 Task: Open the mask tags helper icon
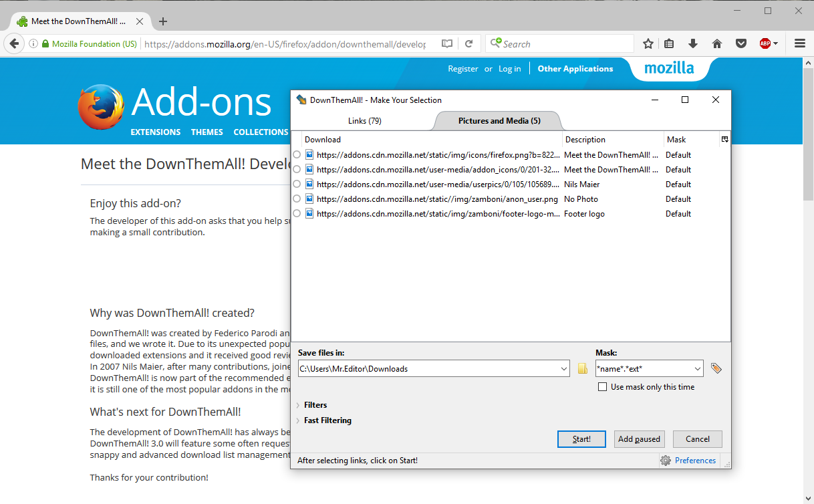pyautogui.click(x=716, y=368)
